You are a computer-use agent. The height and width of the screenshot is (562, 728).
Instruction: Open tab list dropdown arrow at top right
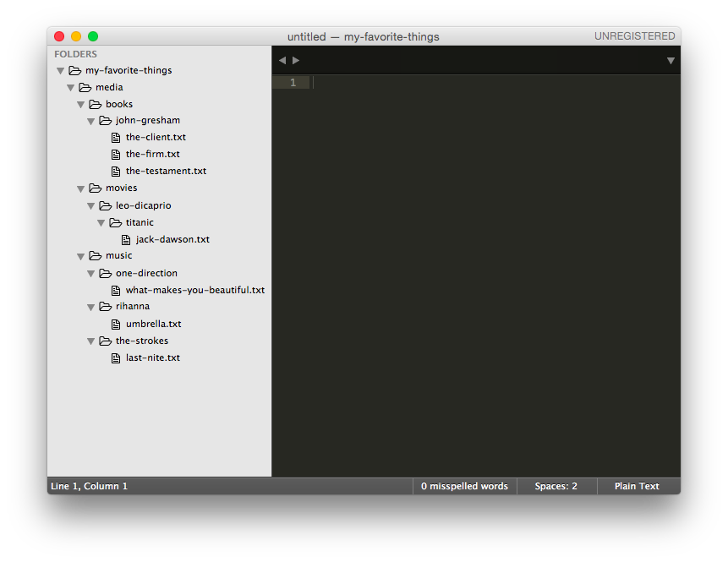[x=671, y=60]
